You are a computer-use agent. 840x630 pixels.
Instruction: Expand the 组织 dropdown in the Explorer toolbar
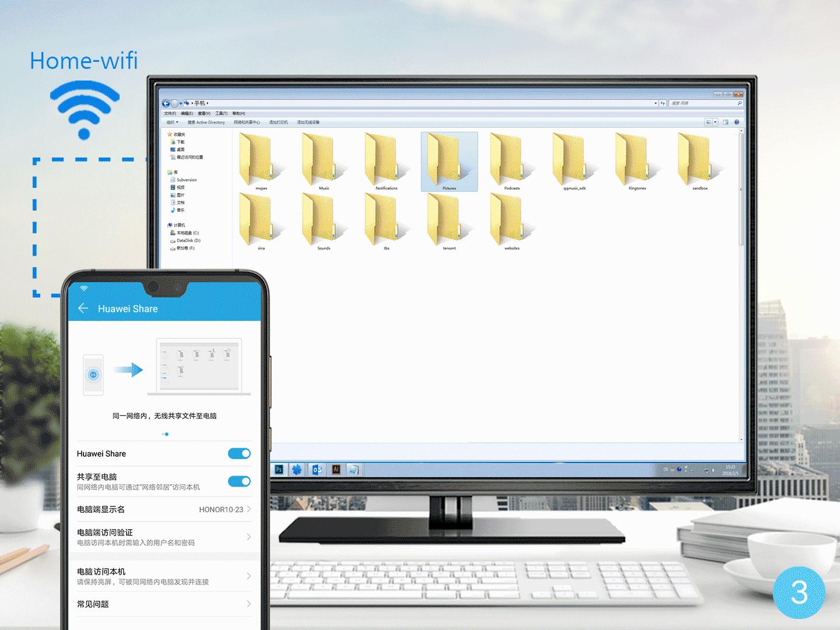click(172, 123)
